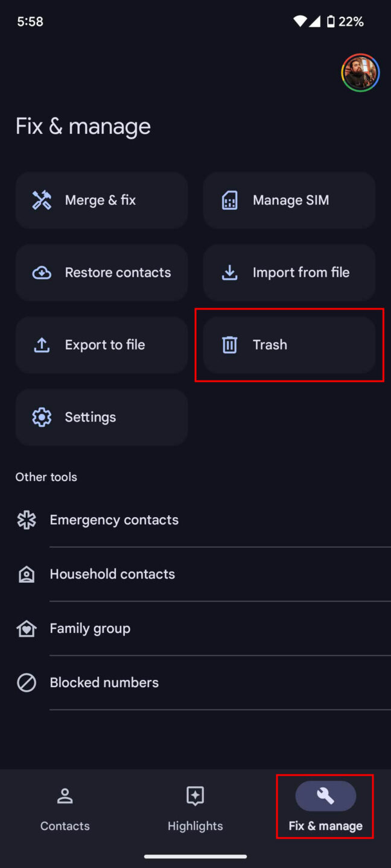391x868 pixels.
Task: Tap the Merge & fix tools icon
Action: pyautogui.click(x=42, y=200)
